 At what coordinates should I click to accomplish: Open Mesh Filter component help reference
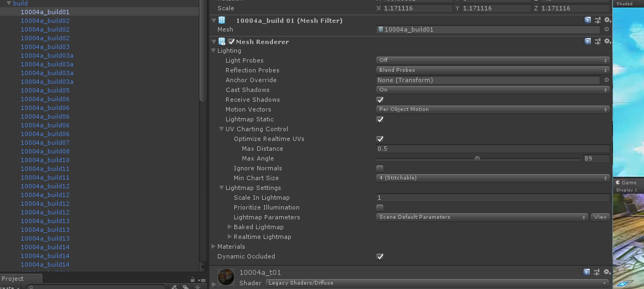(x=588, y=20)
